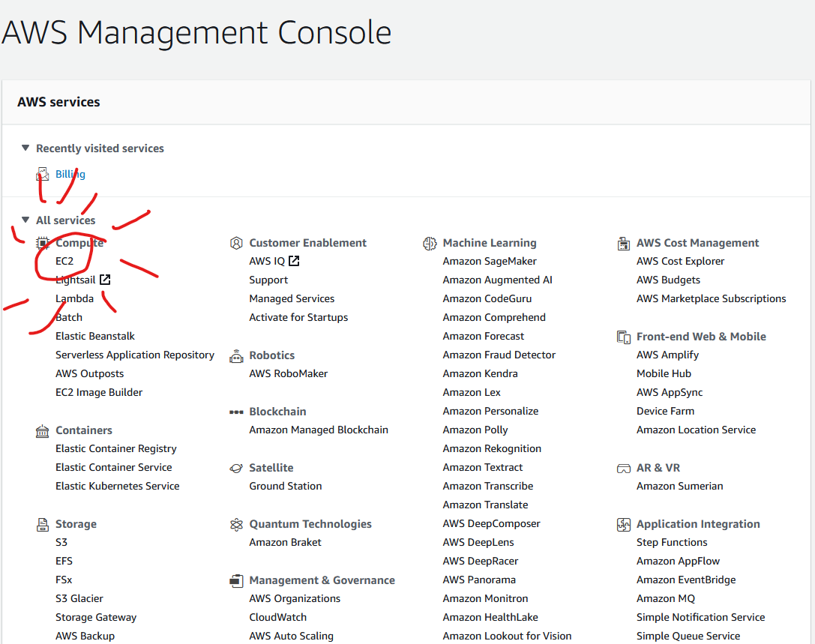The image size is (815, 644).
Task: Collapse the All services section
Action: click(x=25, y=220)
